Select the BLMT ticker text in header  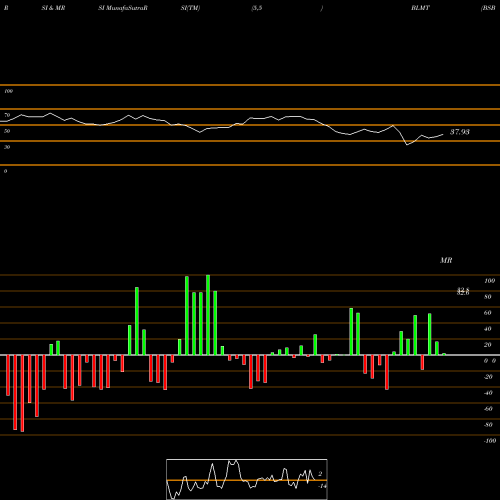click(420, 8)
